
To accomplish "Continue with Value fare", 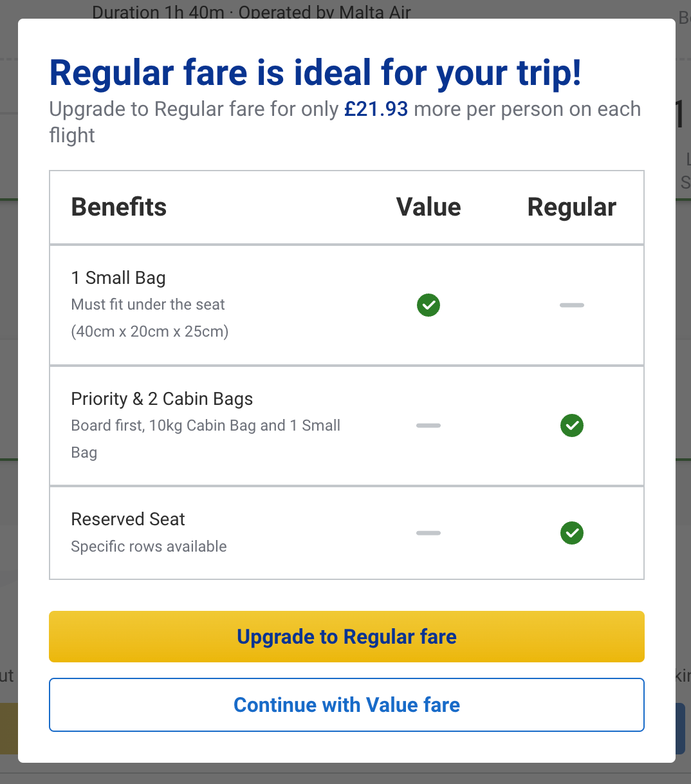I will point(346,705).
